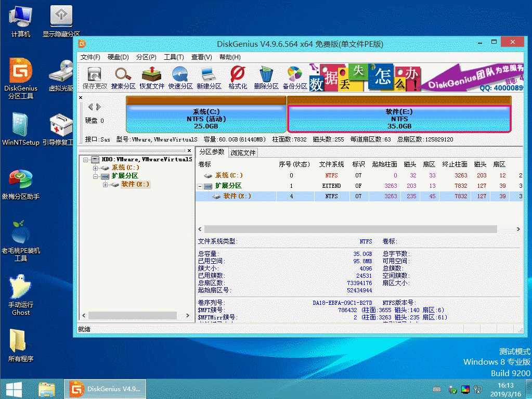Open 老毛桃PE装机工具 desktop icon
Image resolution: width=532 pixels, height=399 pixels.
(21, 240)
